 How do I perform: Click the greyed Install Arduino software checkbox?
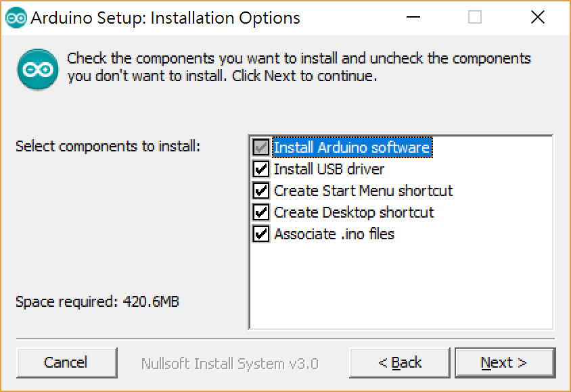point(260,147)
